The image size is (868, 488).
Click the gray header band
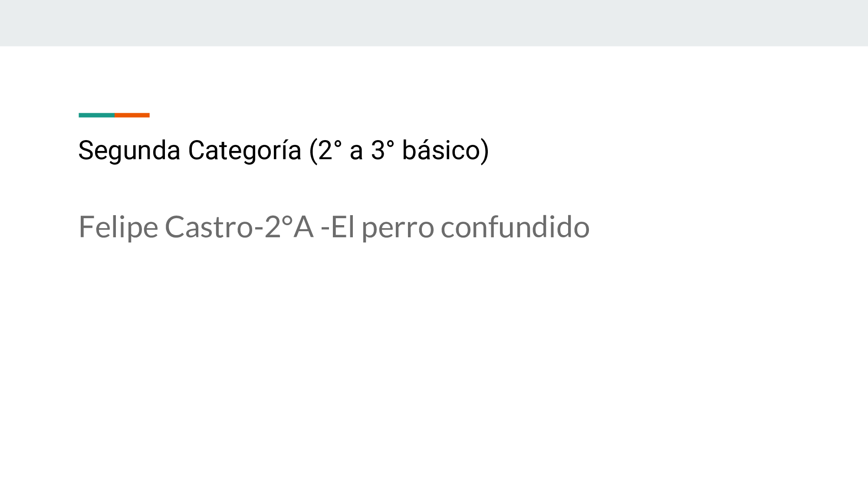pos(434,23)
